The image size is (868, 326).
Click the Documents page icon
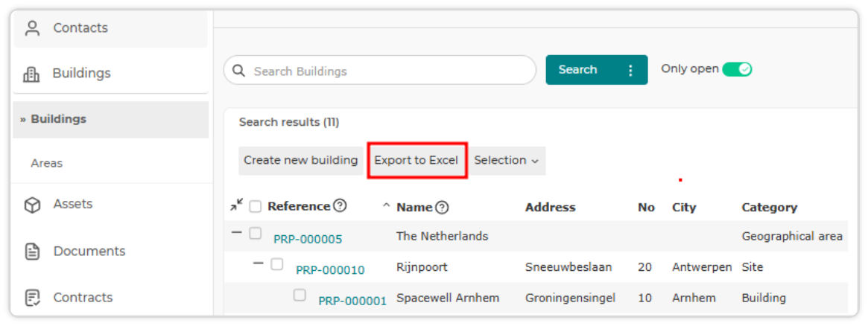point(34,252)
